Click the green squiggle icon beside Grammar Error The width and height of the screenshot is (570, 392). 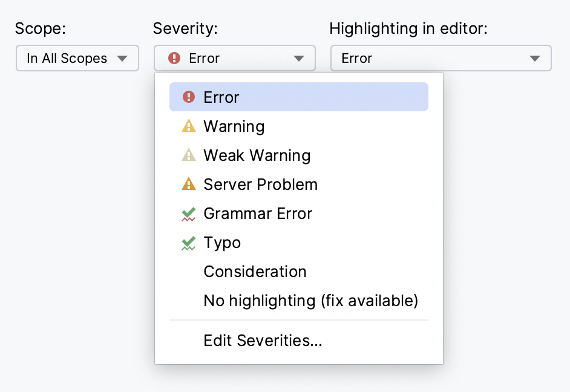[x=188, y=213]
